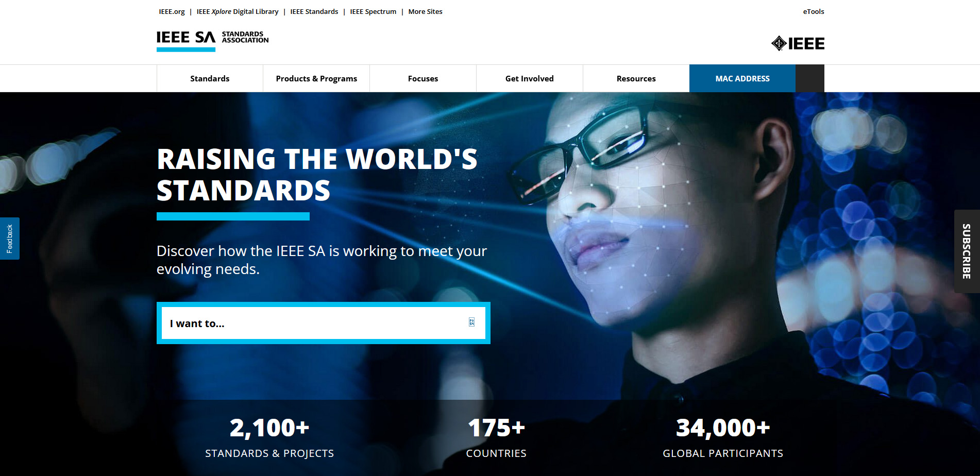Open the Resources menu
The height and width of the screenshot is (476, 980).
636,78
